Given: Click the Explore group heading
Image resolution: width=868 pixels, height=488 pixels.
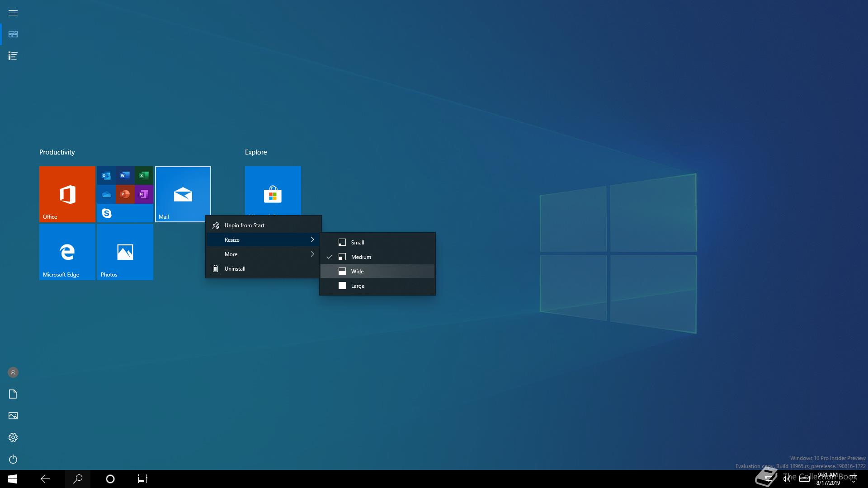Looking at the screenshot, I should pyautogui.click(x=256, y=152).
